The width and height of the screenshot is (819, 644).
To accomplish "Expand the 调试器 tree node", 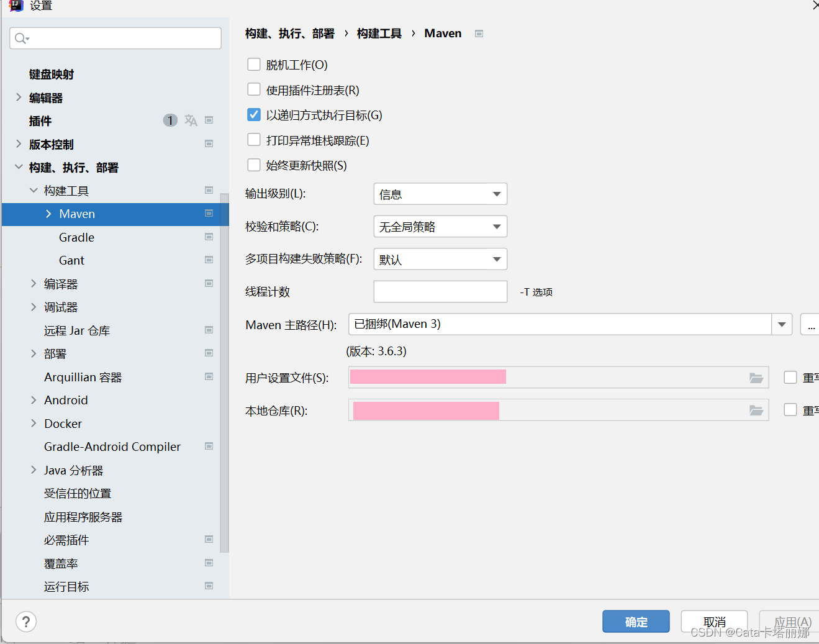I will pos(34,307).
